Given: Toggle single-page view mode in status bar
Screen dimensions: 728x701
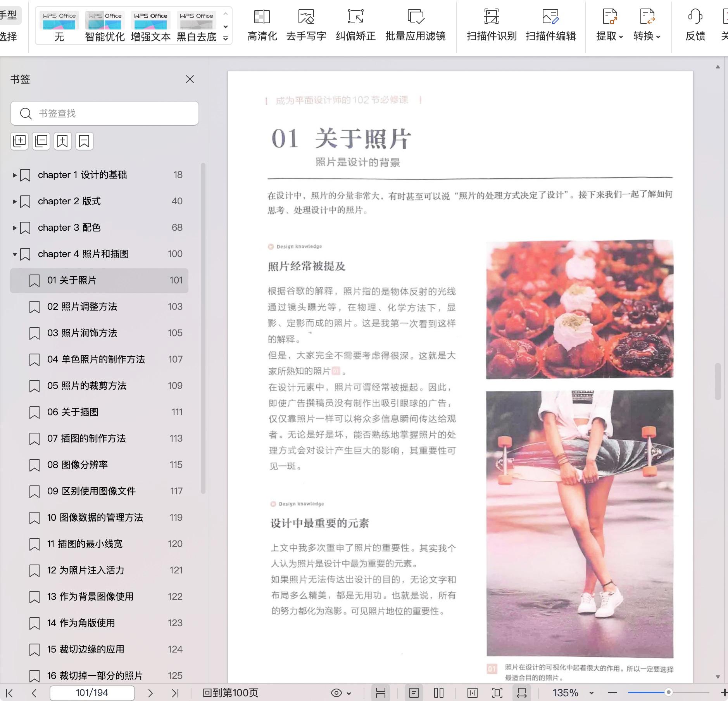Looking at the screenshot, I should pos(414,693).
